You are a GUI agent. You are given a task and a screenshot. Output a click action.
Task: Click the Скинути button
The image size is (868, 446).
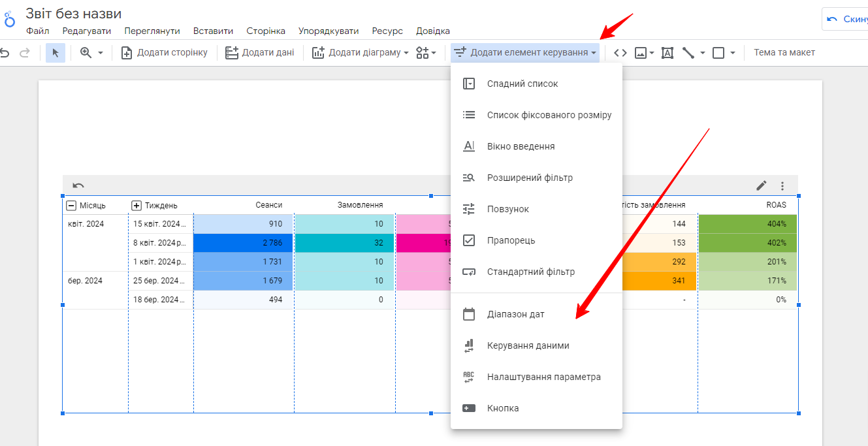(x=845, y=19)
